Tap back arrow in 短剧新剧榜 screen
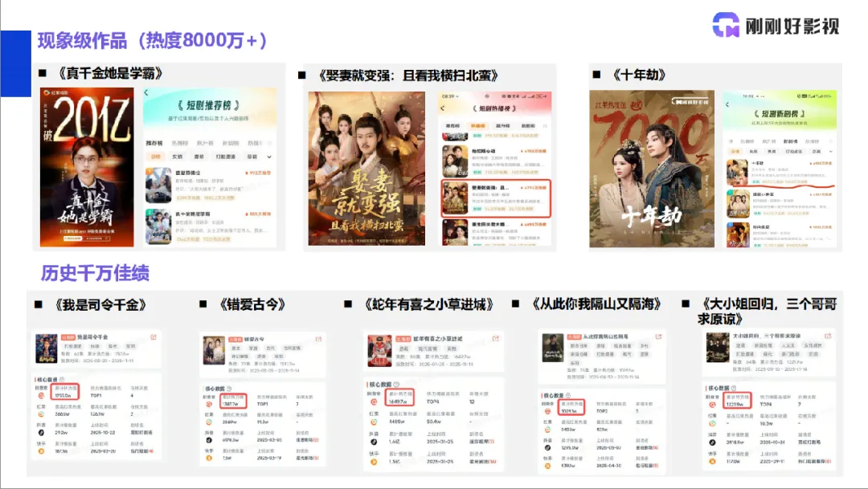868x489 pixels. (727, 104)
